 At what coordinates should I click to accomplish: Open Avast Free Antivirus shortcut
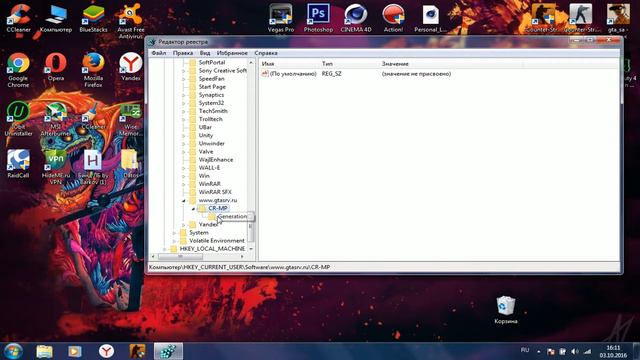pyautogui.click(x=131, y=20)
